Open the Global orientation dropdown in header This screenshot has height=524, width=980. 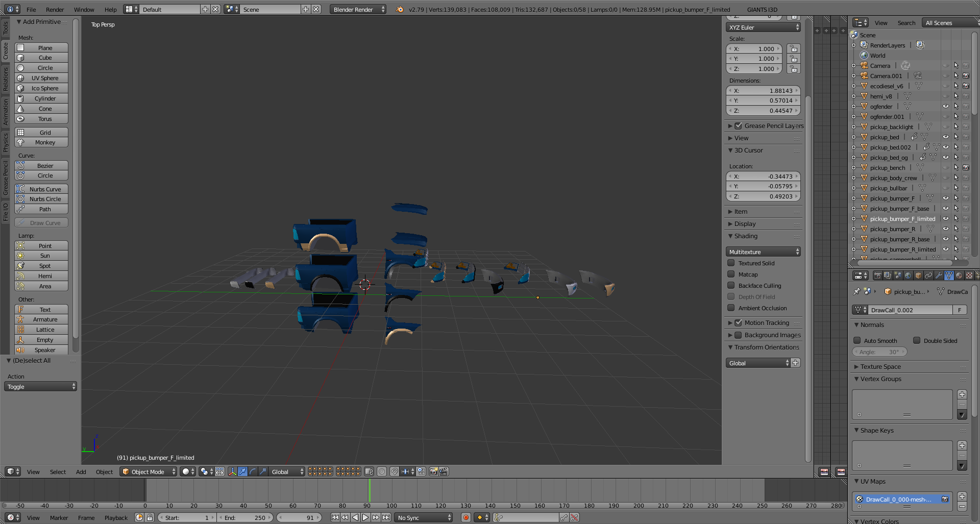287,471
